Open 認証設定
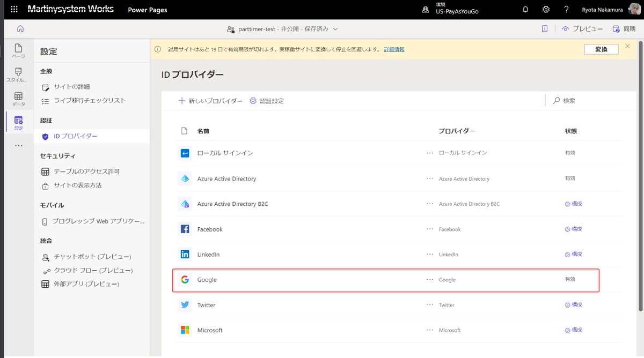 pyautogui.click(x=267, y=101)
